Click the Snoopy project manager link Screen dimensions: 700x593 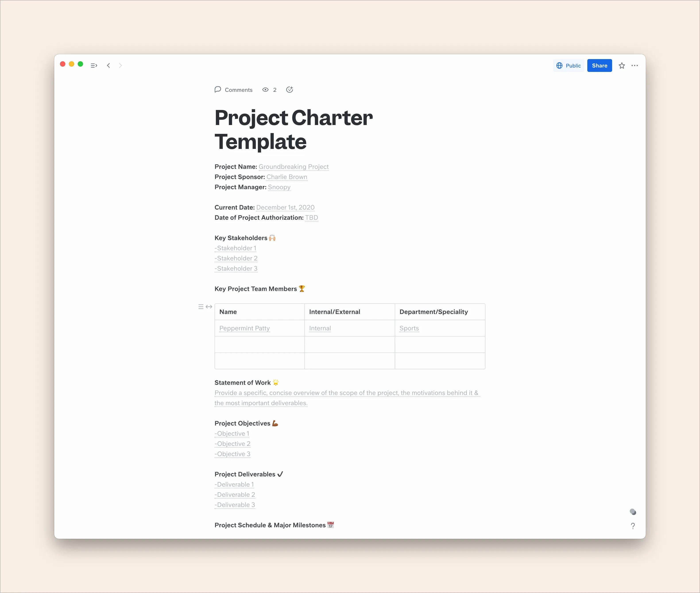279,187
